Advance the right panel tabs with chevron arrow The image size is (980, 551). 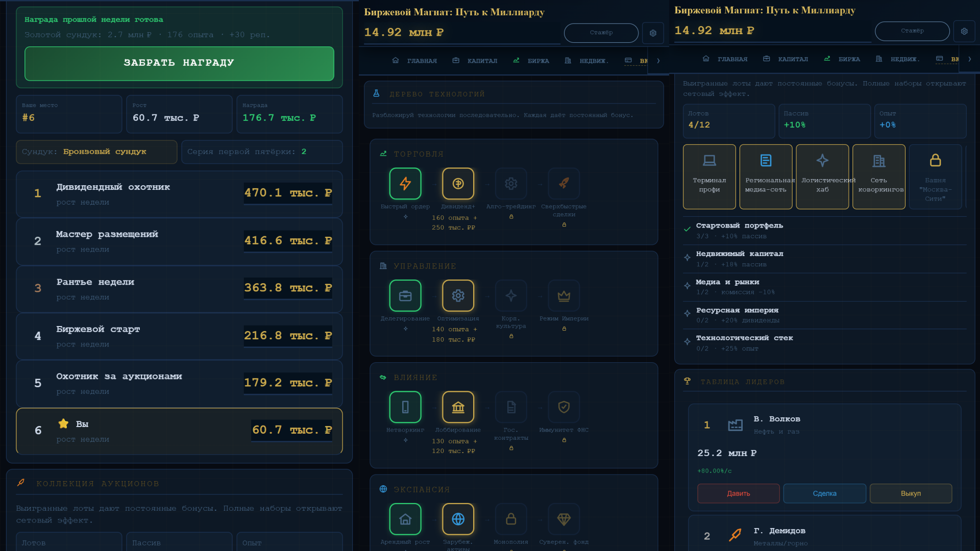pos(969,59)
